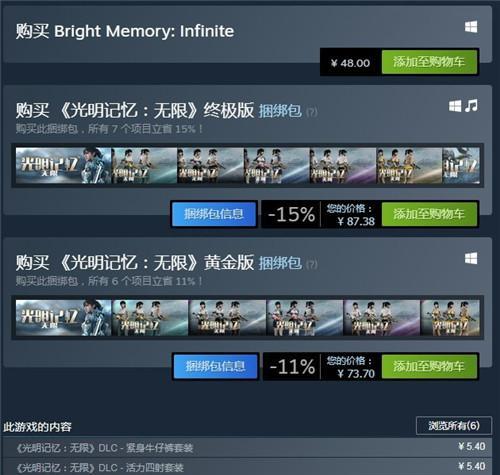Add 黄金版 bundle at ¥73.70 to cart
The width and height of the screenshot is (500, 475).
429,366
